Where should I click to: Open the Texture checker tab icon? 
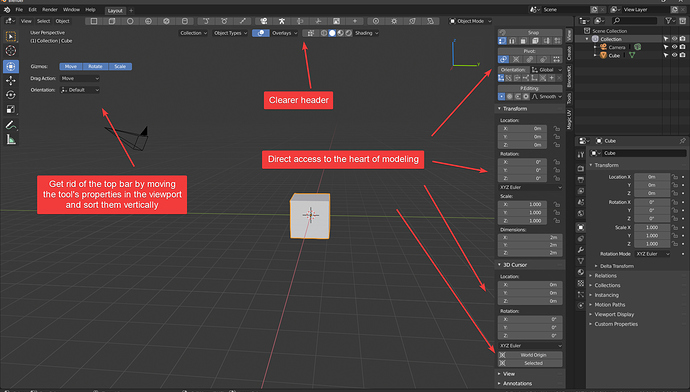tap(581, 283)
